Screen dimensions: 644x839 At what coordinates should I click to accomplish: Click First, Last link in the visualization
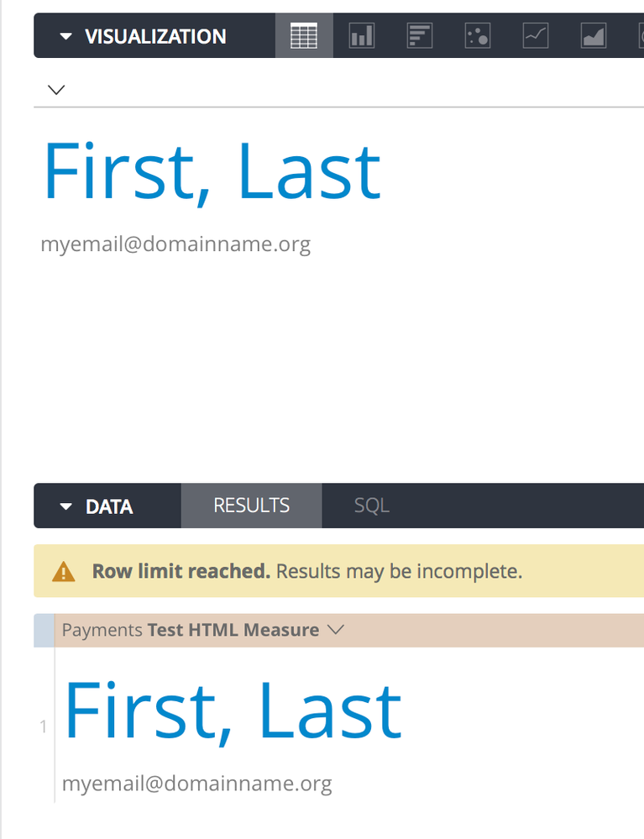[x=212, y=172]
